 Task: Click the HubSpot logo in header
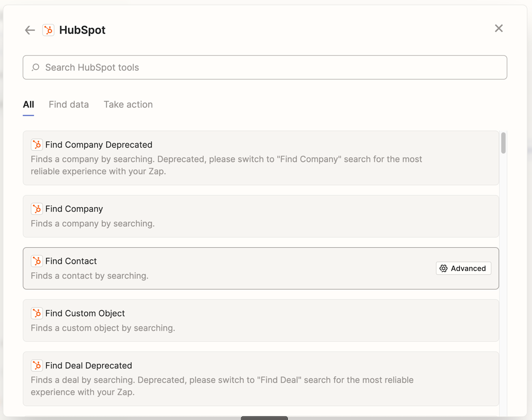48,30
